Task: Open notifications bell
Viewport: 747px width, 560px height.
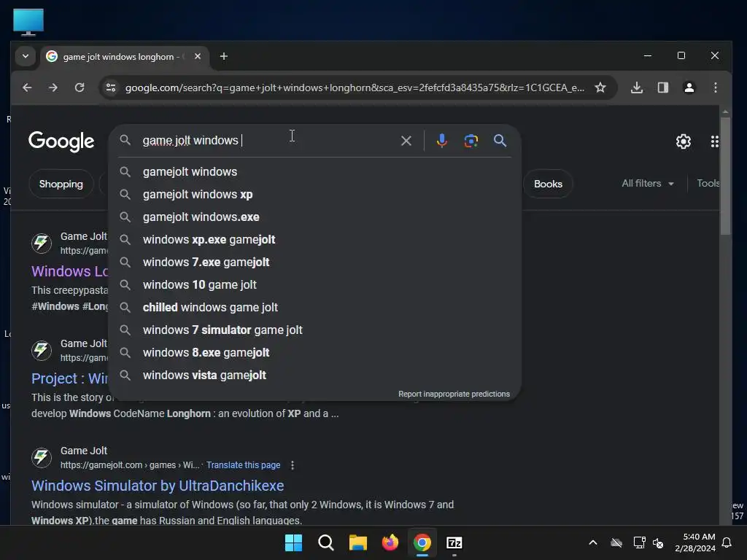Action: (x=727, y=542)
